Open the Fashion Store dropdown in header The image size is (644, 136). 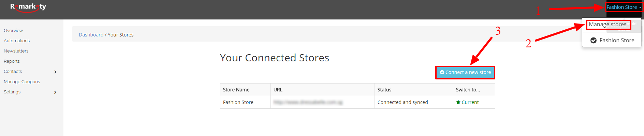[624, 7]
